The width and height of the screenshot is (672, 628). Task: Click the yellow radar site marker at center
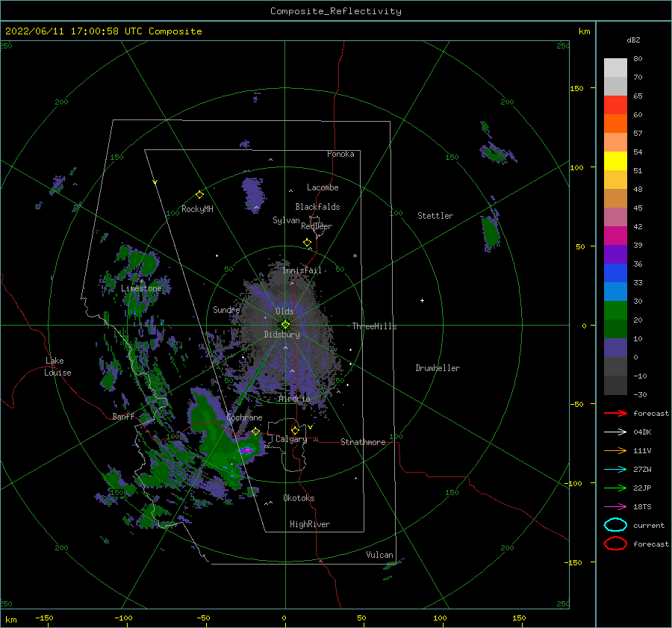tap(285, 325)
